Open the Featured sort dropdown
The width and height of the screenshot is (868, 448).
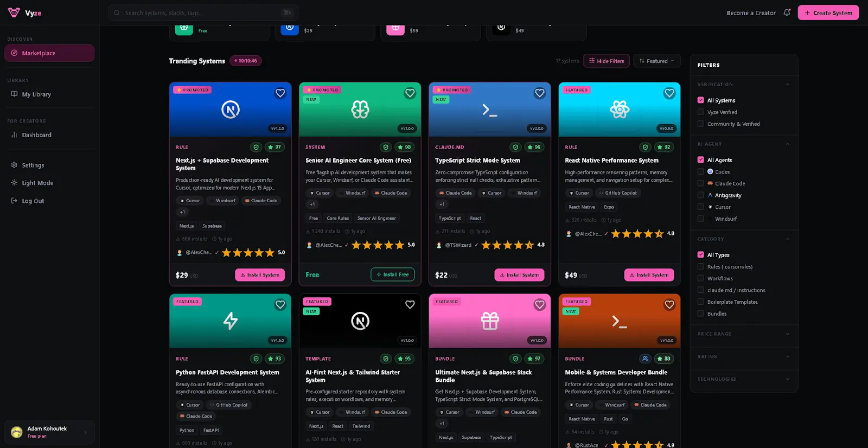tap(656, 61)
